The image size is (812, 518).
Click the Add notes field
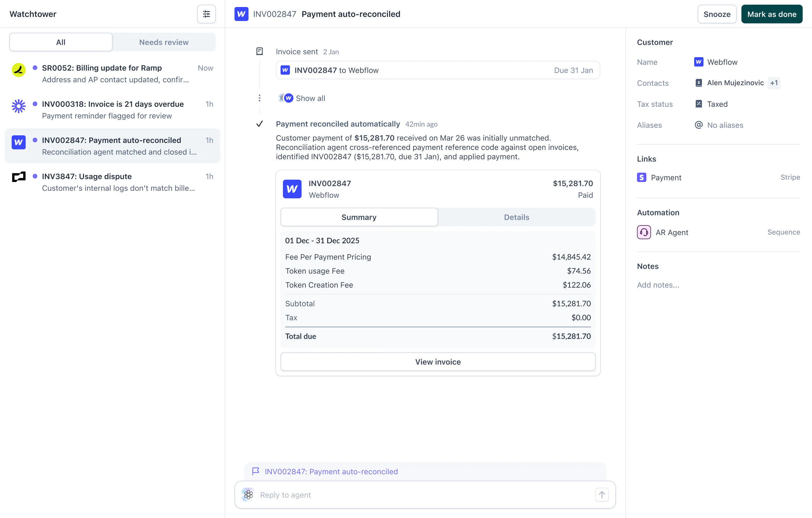click(x=658, y=285)
